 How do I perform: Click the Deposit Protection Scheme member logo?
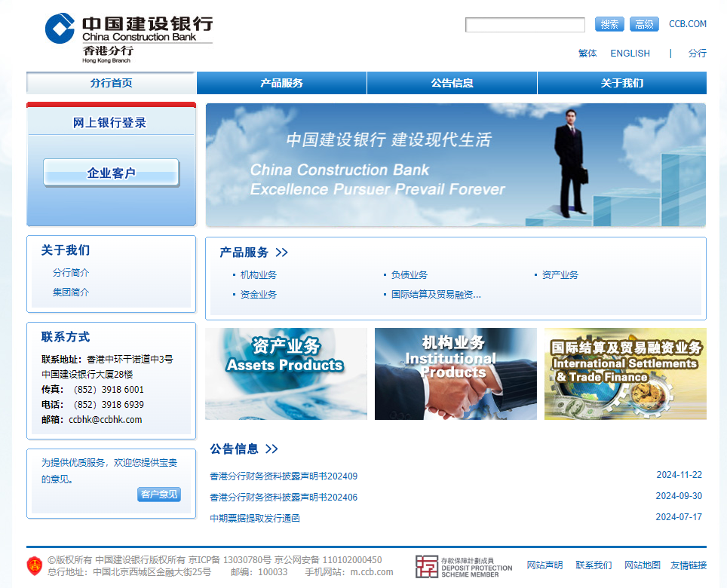464,567
